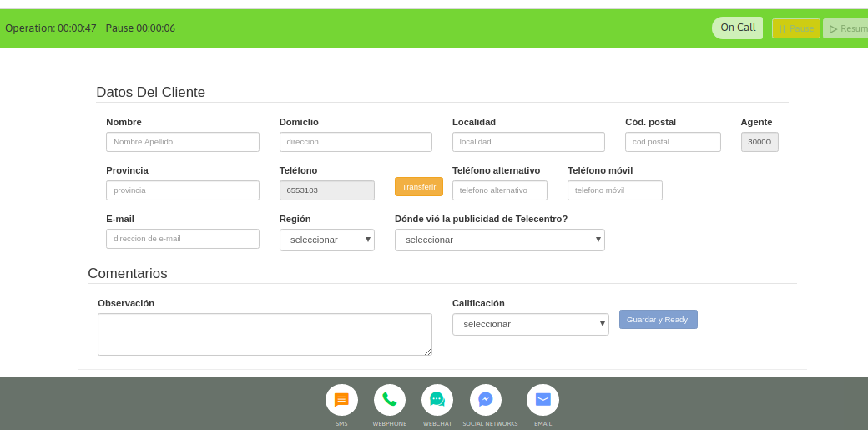Click the Región label
Screen dimensions: 868x430
295,220
